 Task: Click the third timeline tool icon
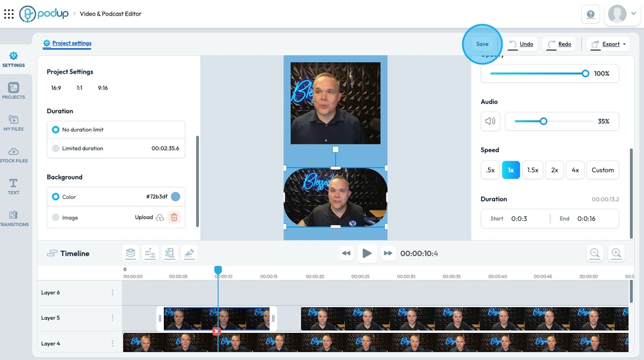point(170,253)
